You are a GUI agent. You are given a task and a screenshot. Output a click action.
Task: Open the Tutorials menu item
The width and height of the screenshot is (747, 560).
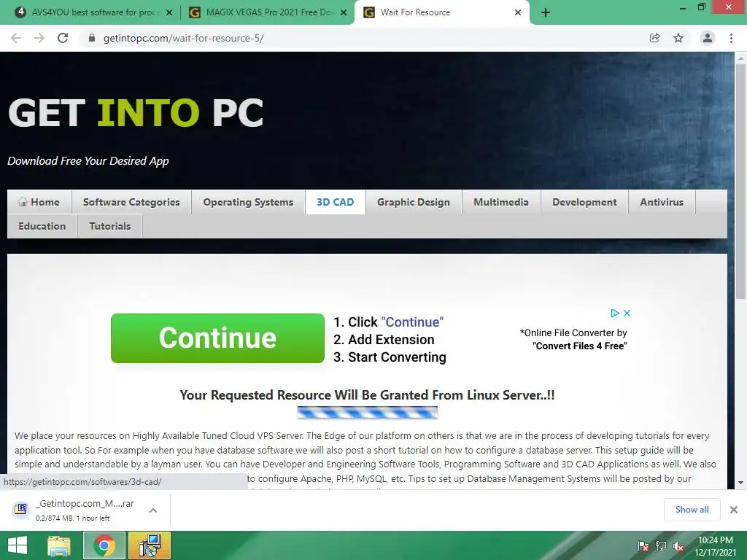point(110,226)
